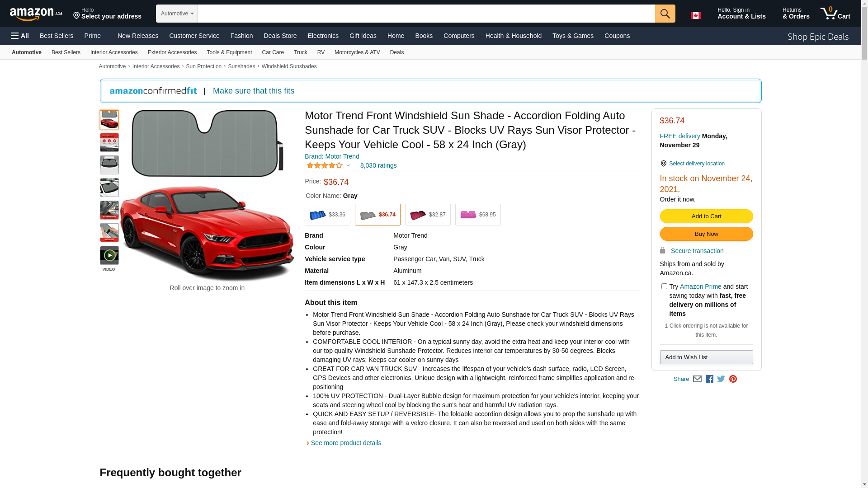The width and height of the screenshot is (868, 488).
Task: Open the Deals Store menu item
Action: tap(280, 36)
